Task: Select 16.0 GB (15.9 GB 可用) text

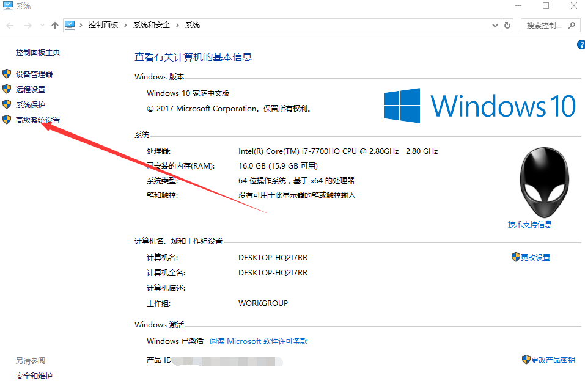Action: click(278, 166)
